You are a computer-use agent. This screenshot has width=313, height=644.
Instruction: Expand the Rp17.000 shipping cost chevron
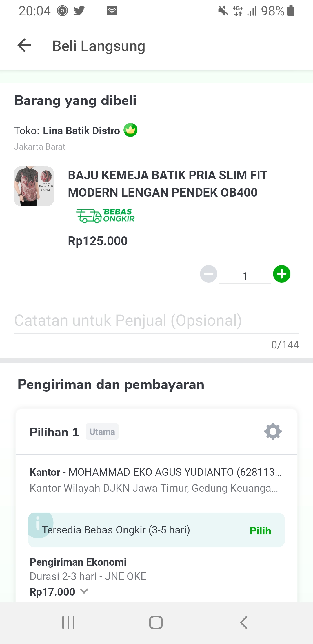coord(84,591)
